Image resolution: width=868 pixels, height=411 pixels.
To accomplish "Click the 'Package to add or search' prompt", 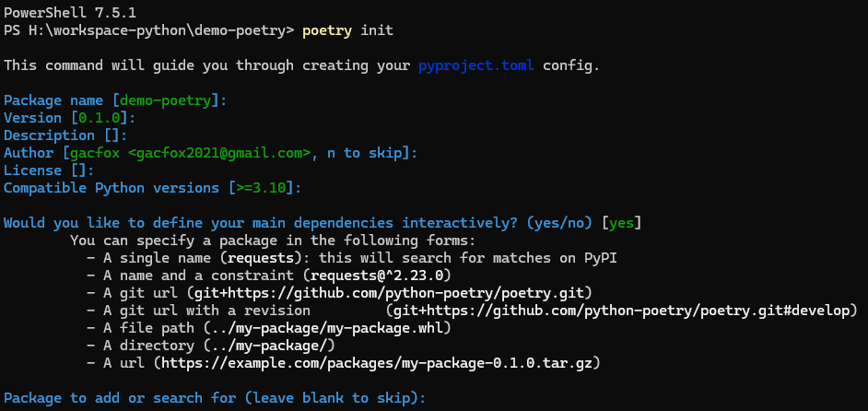I will coord(215,398).
